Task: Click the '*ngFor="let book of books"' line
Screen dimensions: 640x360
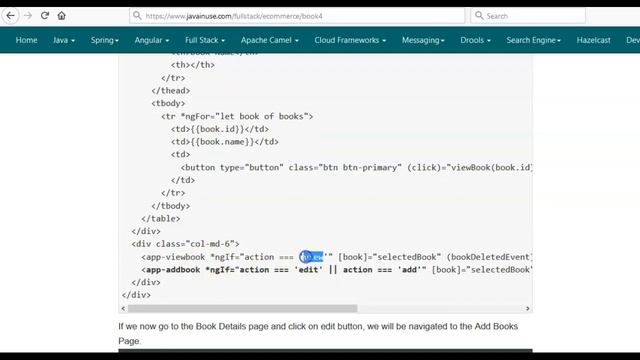Action: tap(237, 116)
